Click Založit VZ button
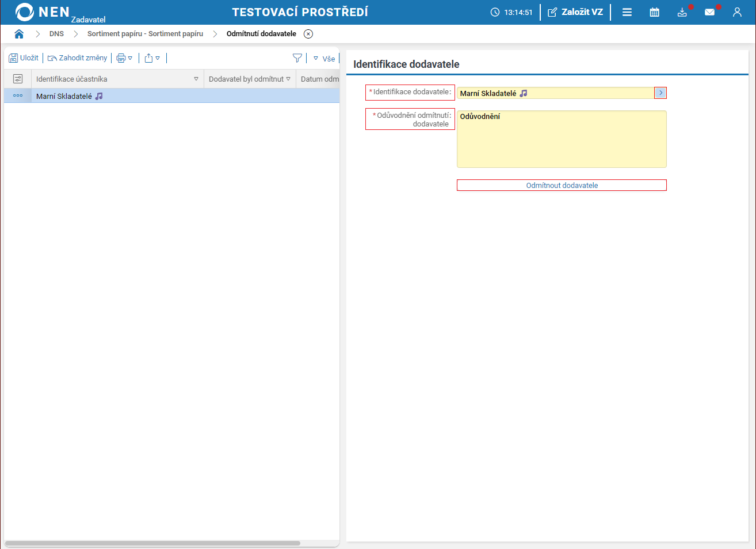 (575, 12)
